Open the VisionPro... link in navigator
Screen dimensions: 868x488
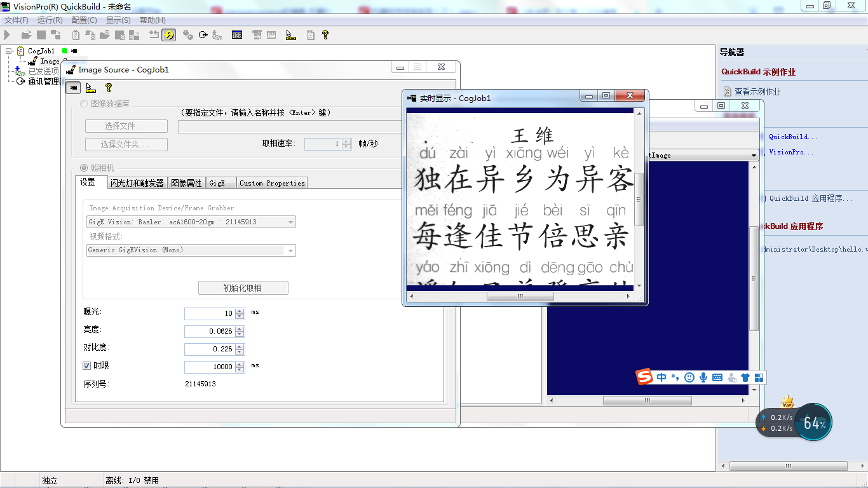click(791, 152)
